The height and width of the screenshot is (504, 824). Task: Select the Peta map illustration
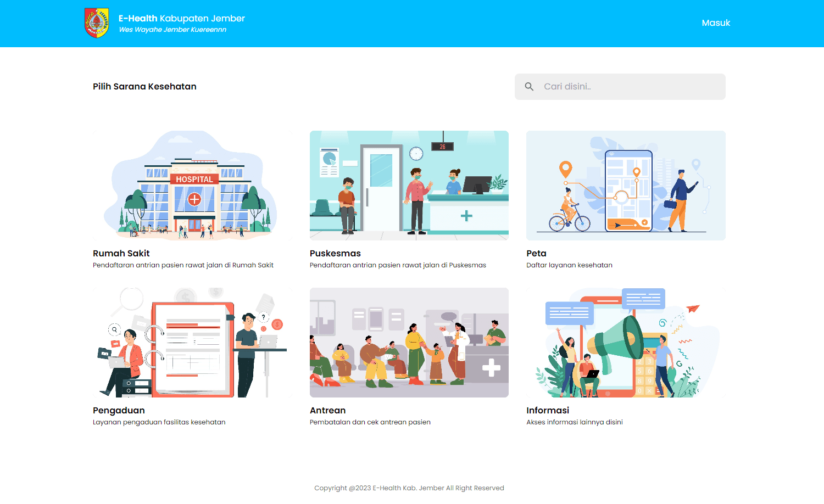(626, 186)
